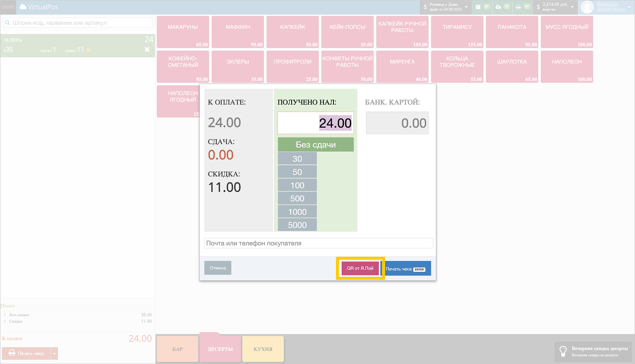Click the Почта или телефон покупателя field
The height and width of the screenshot is (364, 635).
click(318, 243)
